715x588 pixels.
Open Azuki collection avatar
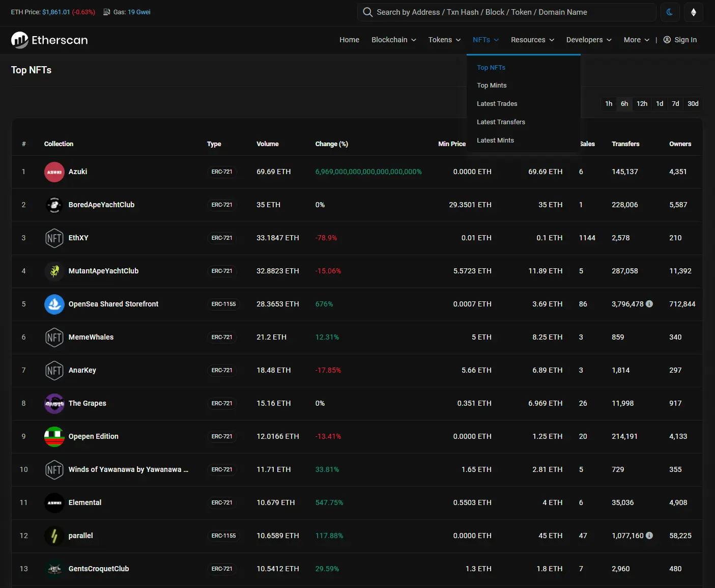click(54, 172)
